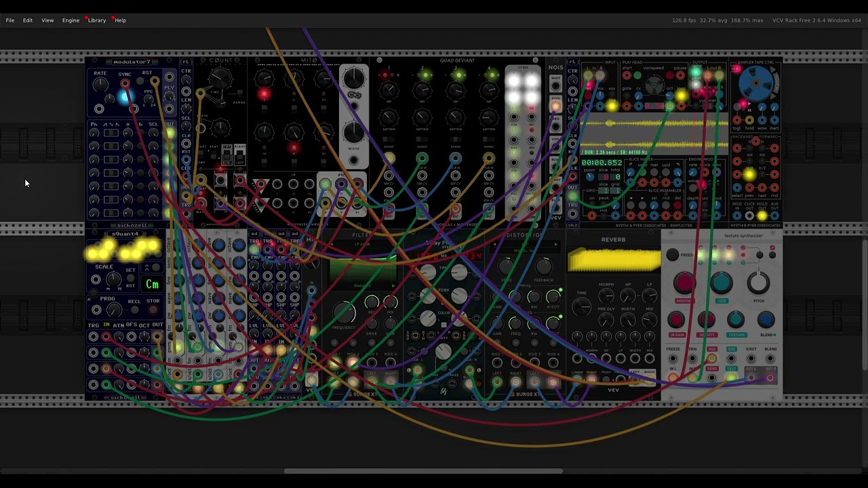
Task: Click the PRE DLY knob on VCV Reverb
Action: [x=606, y=320]
